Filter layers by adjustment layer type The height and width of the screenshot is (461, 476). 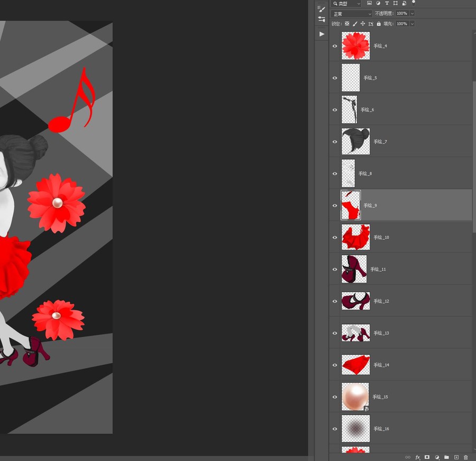coord(378,3)
